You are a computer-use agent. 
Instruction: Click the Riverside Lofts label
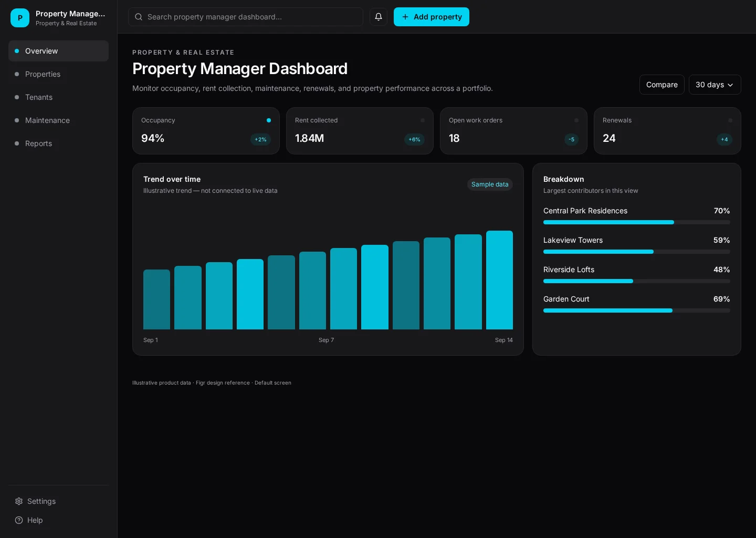(x=569, y=270)
